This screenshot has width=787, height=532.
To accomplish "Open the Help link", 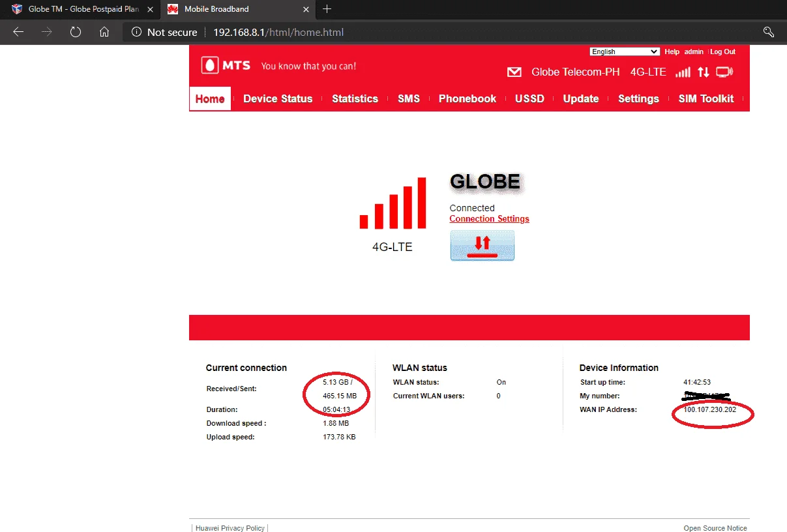I will click(672, 52).
